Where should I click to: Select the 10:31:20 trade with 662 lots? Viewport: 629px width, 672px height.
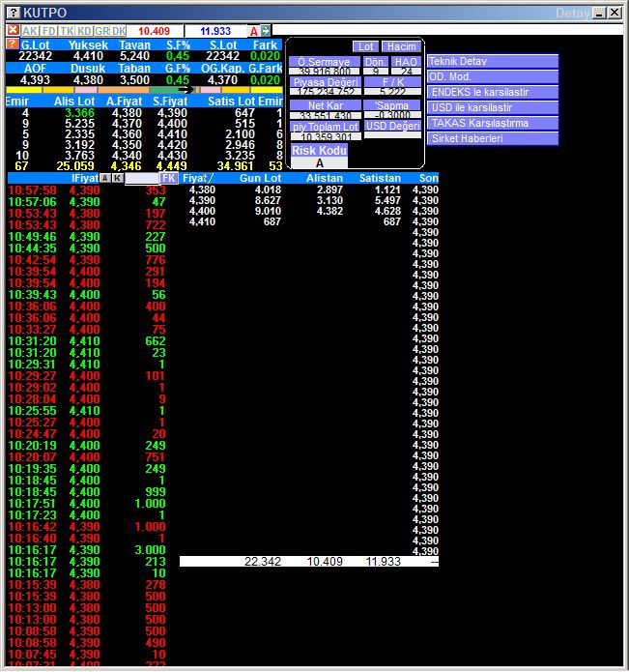[x=87, y=340]
